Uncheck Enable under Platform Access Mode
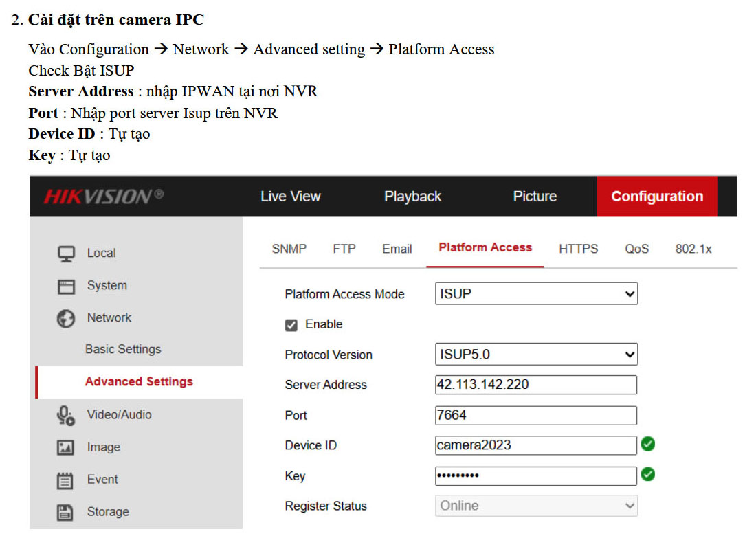Viewport: 756px width, 538px height. 291,324
